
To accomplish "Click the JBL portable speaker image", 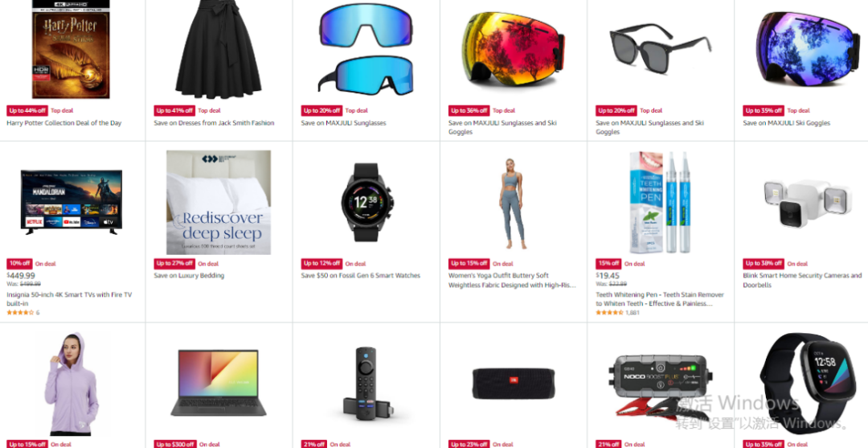I will 513,383.
